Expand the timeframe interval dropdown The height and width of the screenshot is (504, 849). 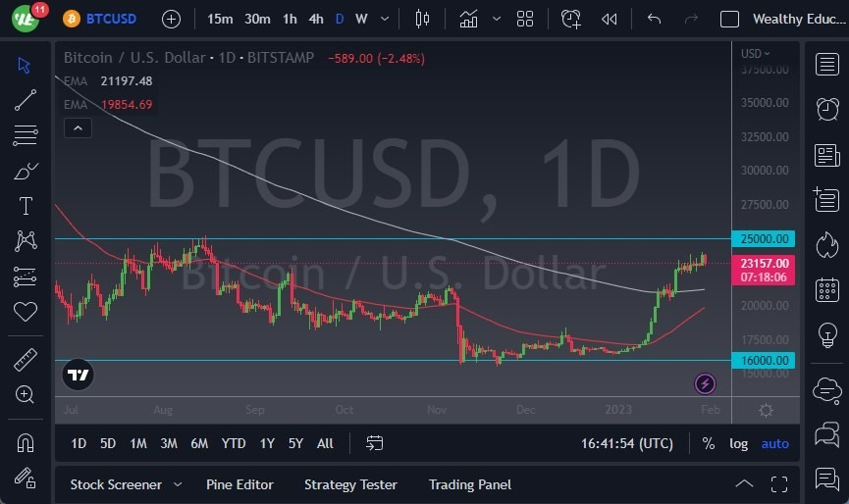pos(385,20)
